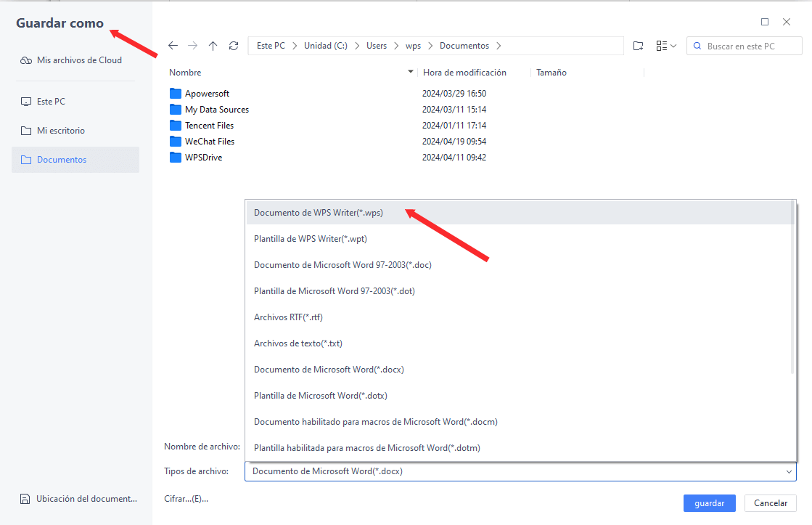The image size is (812, 525).
Task: Expand the chevron after wps breadcrumb
Action: tap(431, 46)
